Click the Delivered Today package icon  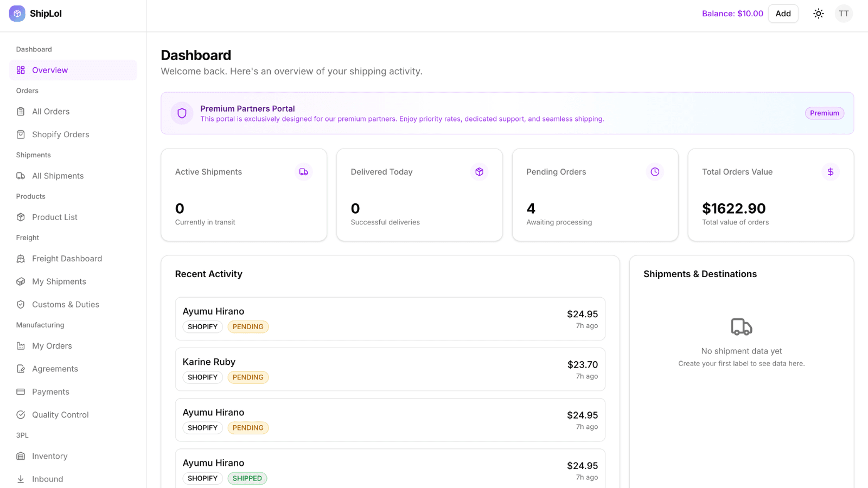click(x=479, y=172)
